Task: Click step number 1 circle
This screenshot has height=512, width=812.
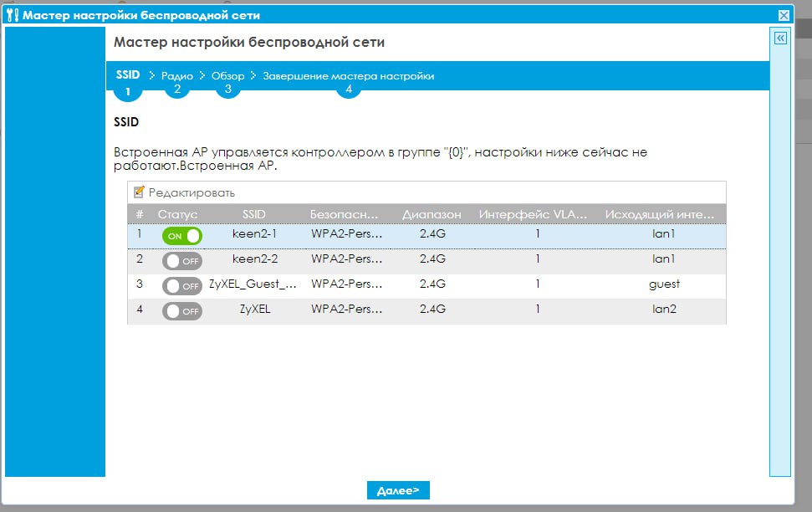Action: click(x=127, y=91)
